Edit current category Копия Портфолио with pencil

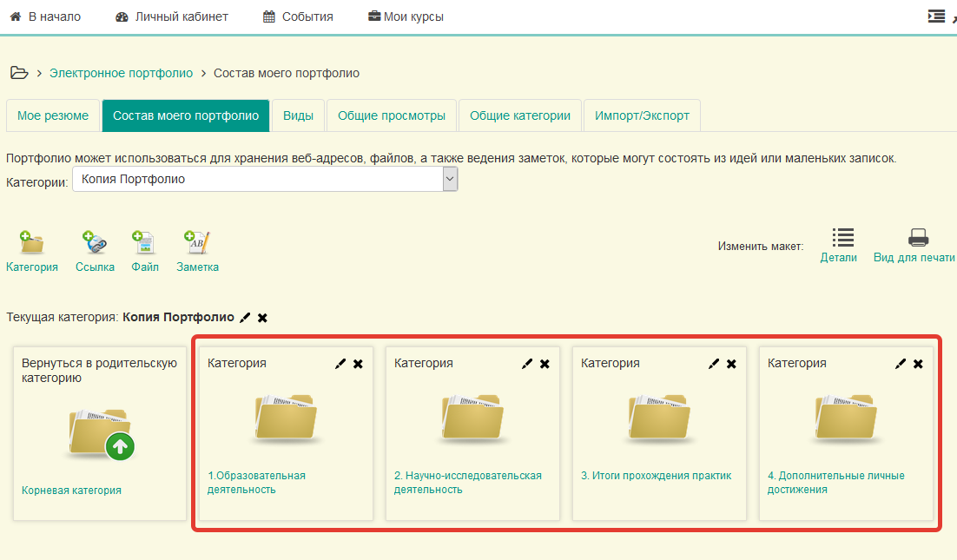click(x=245, y=318)
